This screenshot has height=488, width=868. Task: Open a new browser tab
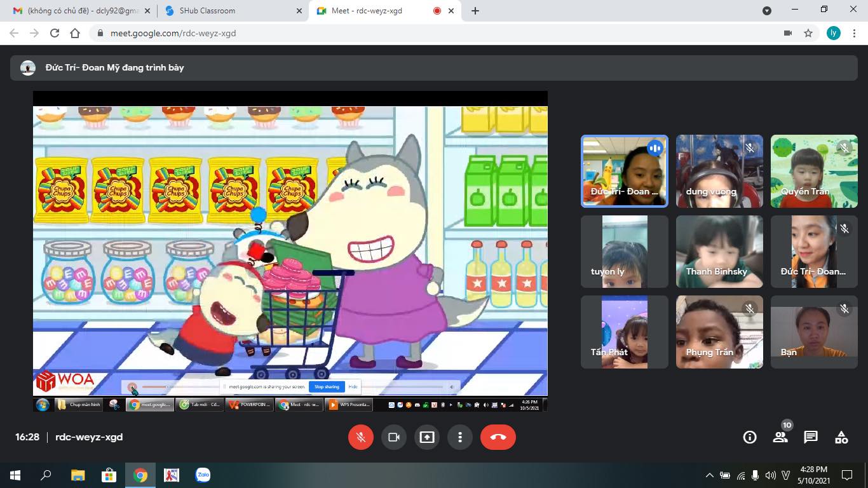point(475,11)
